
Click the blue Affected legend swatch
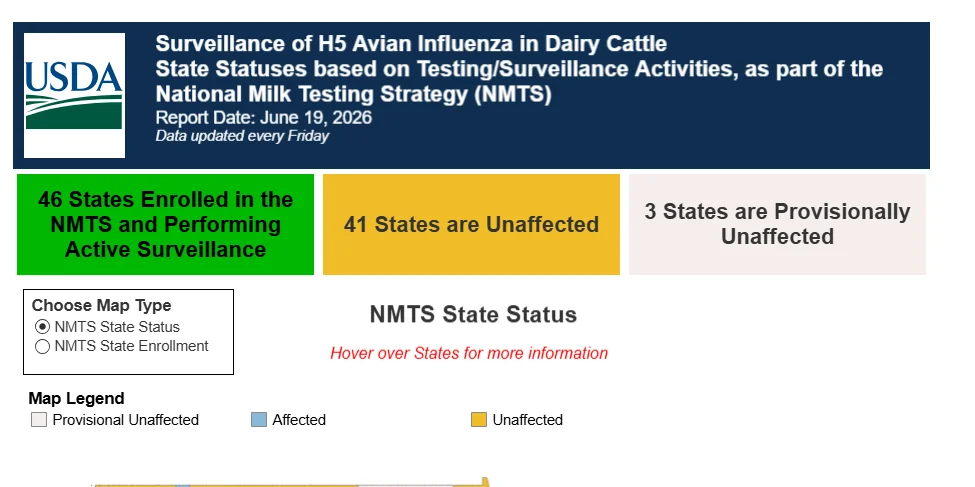coord(259,420)
